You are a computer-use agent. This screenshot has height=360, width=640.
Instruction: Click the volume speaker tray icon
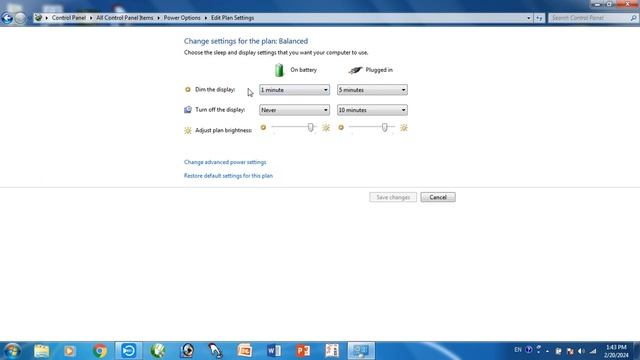point(582,351)
